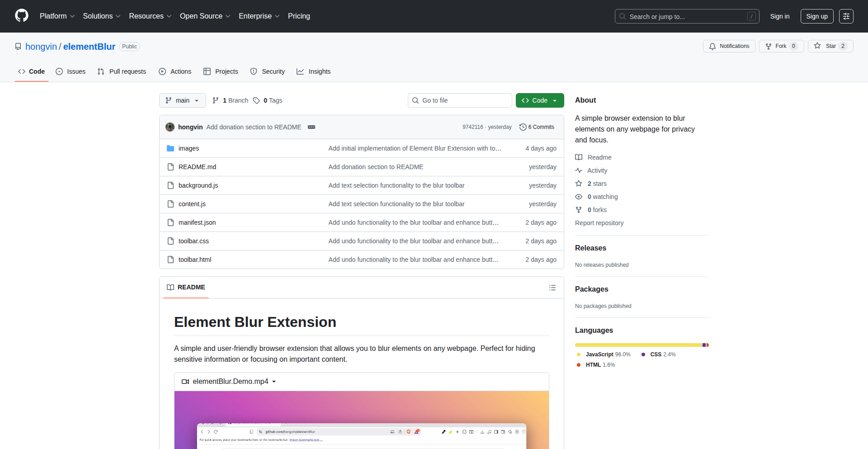Open the Resources dropdown
868x449 pixels.
pyautogui.click(x=150, y=16)
